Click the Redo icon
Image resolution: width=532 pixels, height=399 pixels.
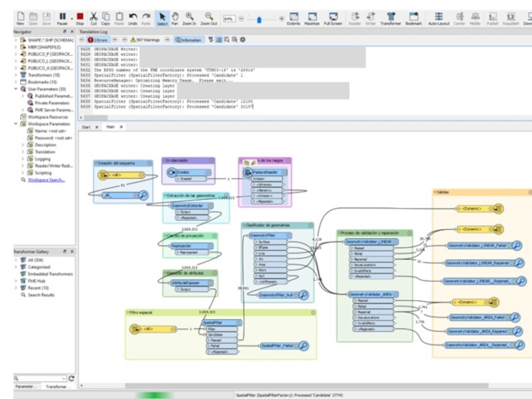[146, 18]
